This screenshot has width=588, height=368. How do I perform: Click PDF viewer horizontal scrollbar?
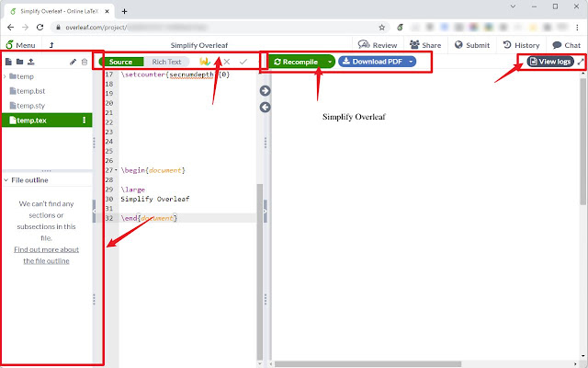tap(367, 364)
